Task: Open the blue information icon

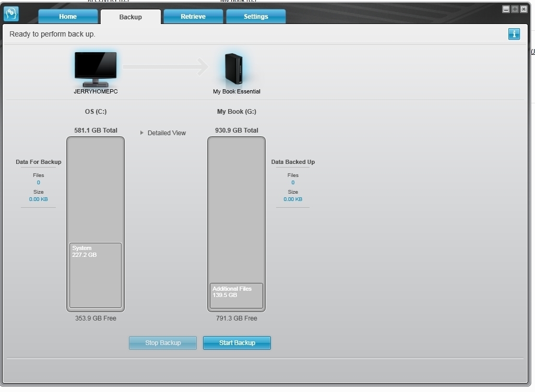Action: pyautogui.click(x=514, y=34)
